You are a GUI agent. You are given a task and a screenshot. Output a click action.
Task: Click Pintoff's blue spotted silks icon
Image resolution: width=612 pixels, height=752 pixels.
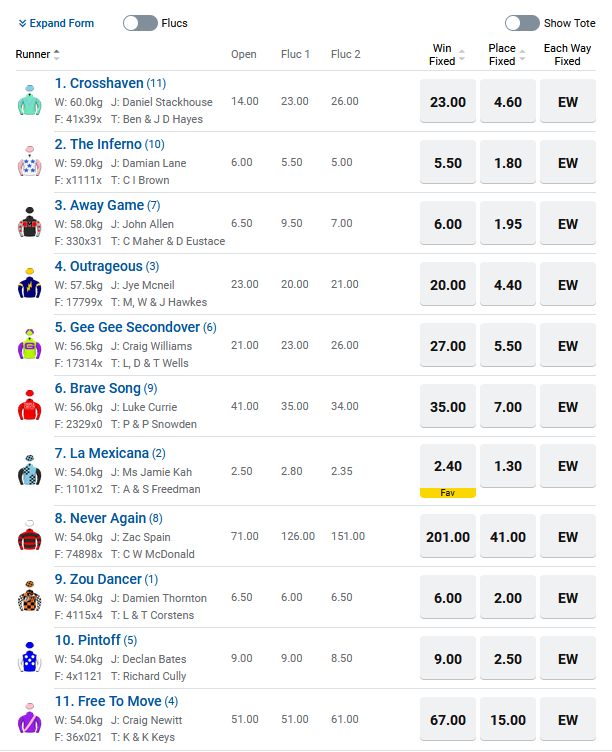[29, 658]
